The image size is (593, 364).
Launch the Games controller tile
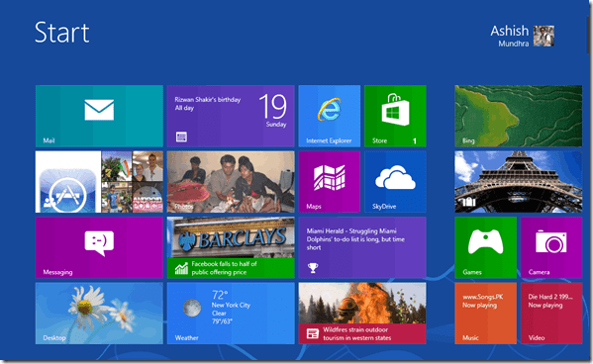(x=486, y=247)
